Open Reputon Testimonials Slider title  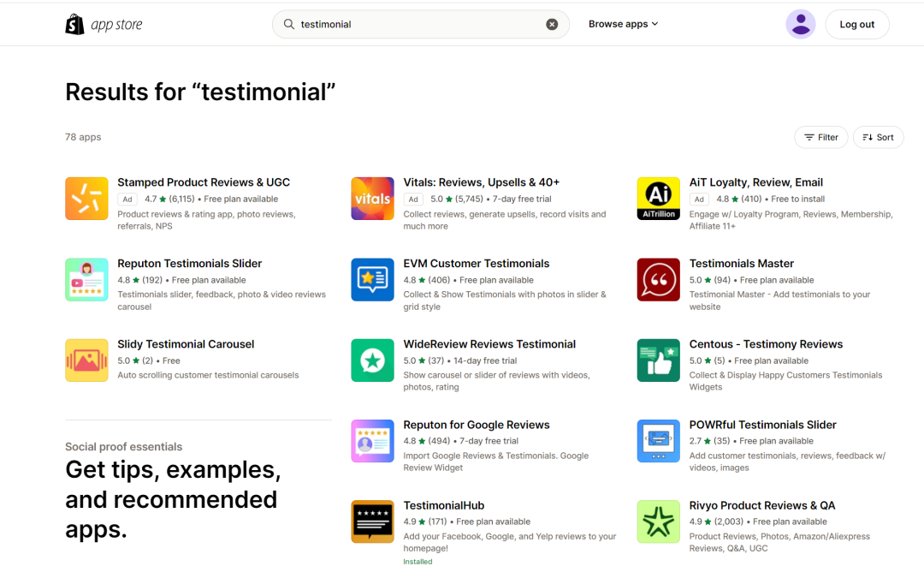[x=190, y=263]
